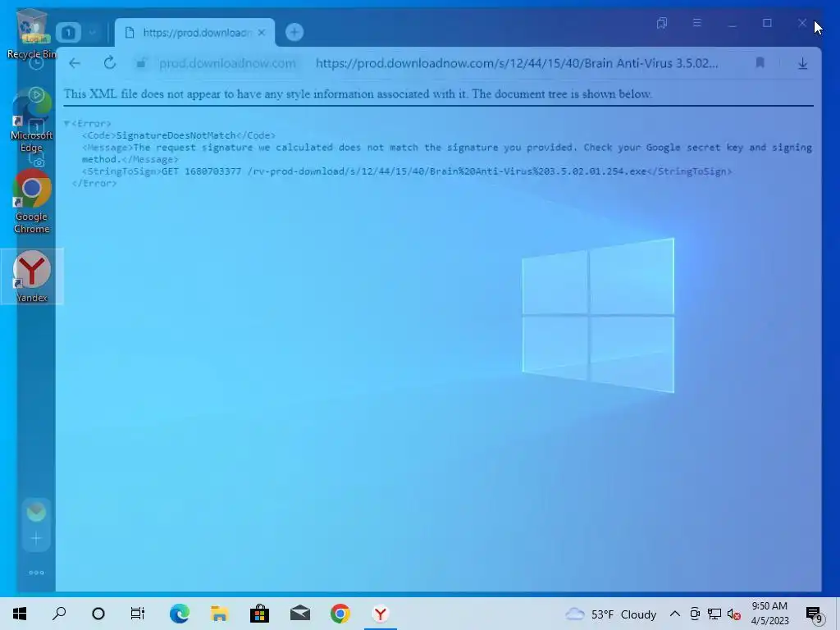Click the lock icon in the address bar

141,63
